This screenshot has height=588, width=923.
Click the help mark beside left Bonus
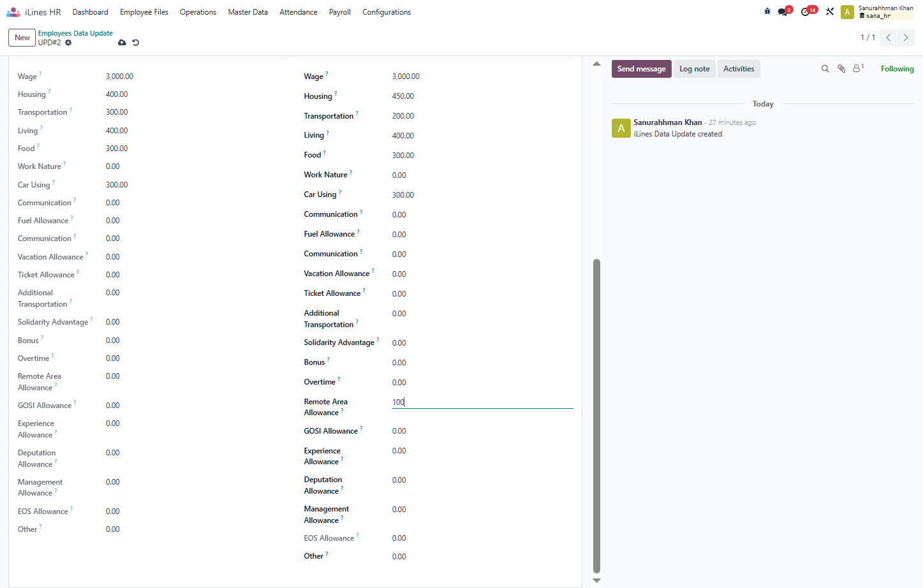click(42, 337)
